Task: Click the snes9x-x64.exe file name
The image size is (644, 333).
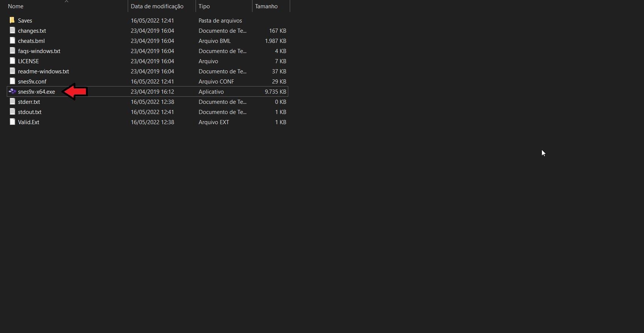Action: pyautogui.click(x=37, y=92)
